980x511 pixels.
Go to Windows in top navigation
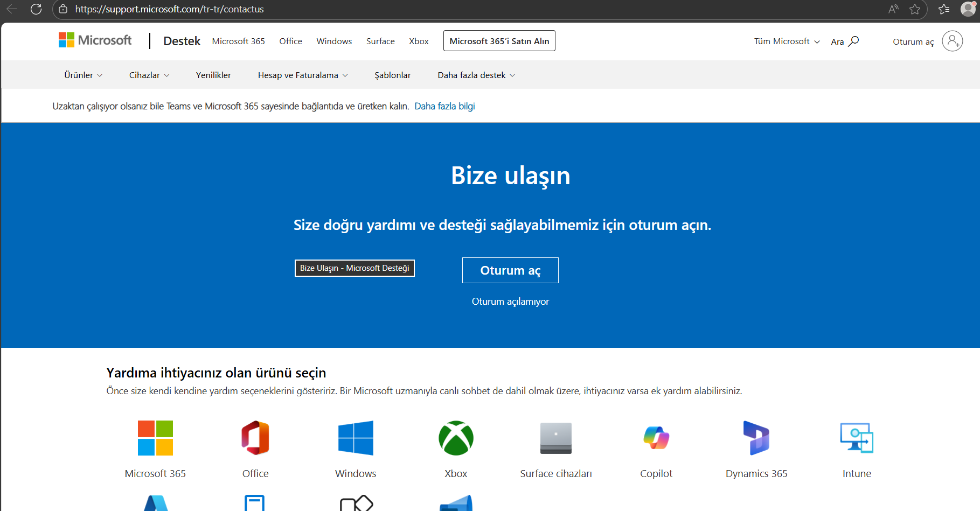(x=334, y=41)
